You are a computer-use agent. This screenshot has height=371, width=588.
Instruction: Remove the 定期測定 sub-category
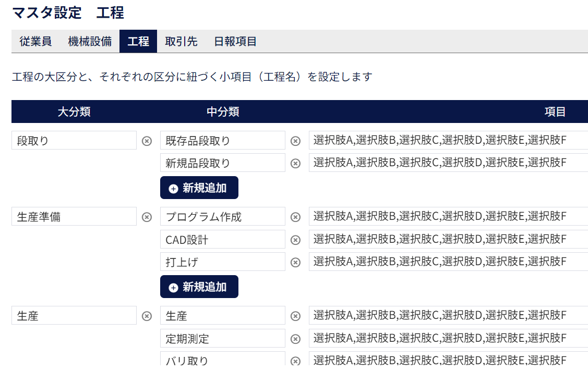[295, 339]
